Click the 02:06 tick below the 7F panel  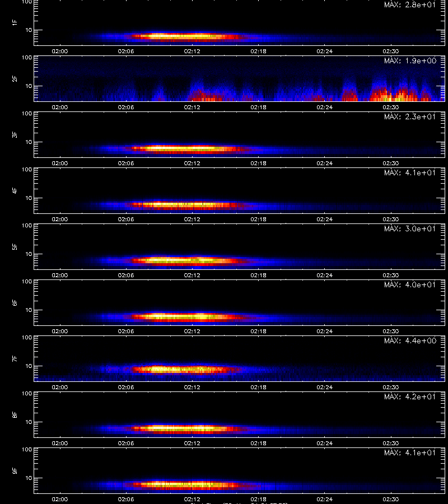[126, 388]
